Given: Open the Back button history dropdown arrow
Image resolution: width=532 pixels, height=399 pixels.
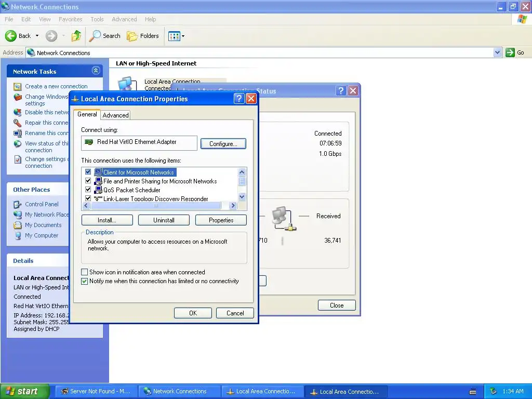Looking at the screenshot, I should [x=37, y=36].
